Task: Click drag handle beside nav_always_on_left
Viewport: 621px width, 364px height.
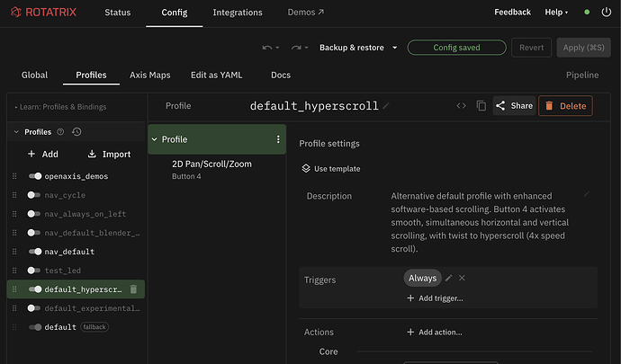Action: coord(14,214)
